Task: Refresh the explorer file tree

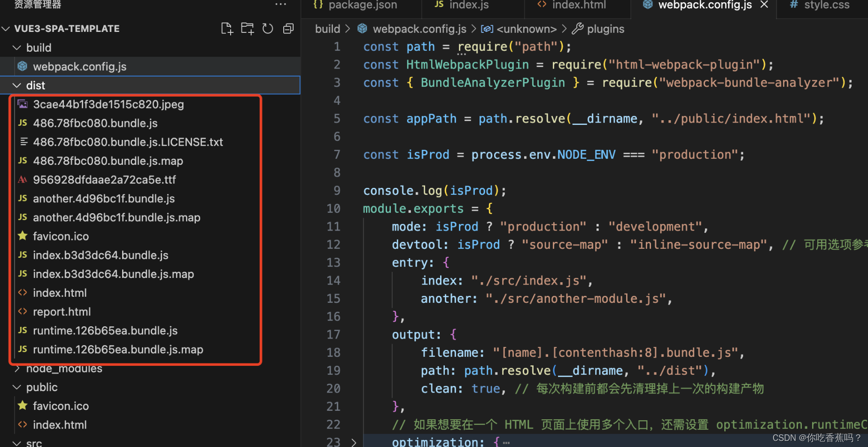Action: coord(268,29)
